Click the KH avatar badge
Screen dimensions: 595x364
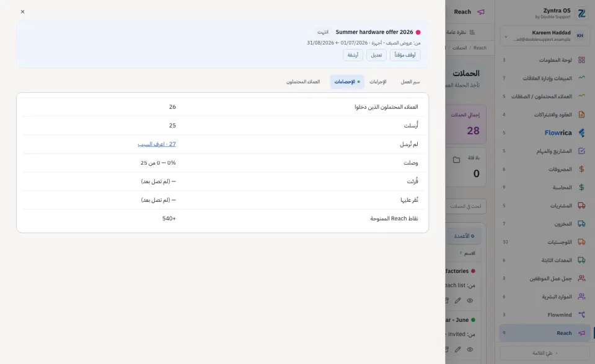pos(580,36)
